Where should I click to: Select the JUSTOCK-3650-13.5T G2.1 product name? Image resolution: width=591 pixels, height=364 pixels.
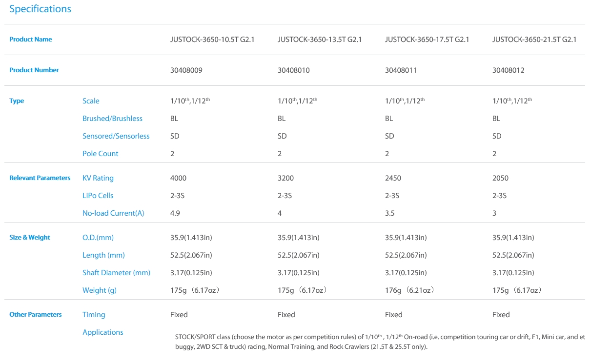320,40
